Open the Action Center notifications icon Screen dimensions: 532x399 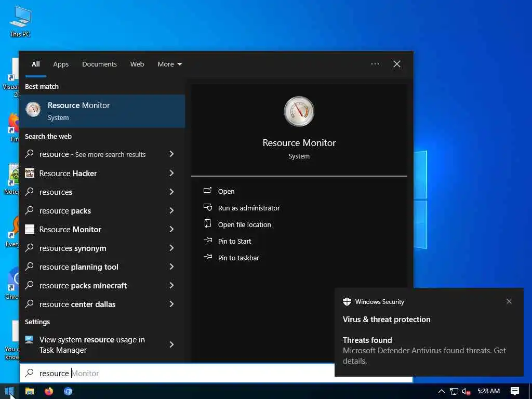[515, 391]
